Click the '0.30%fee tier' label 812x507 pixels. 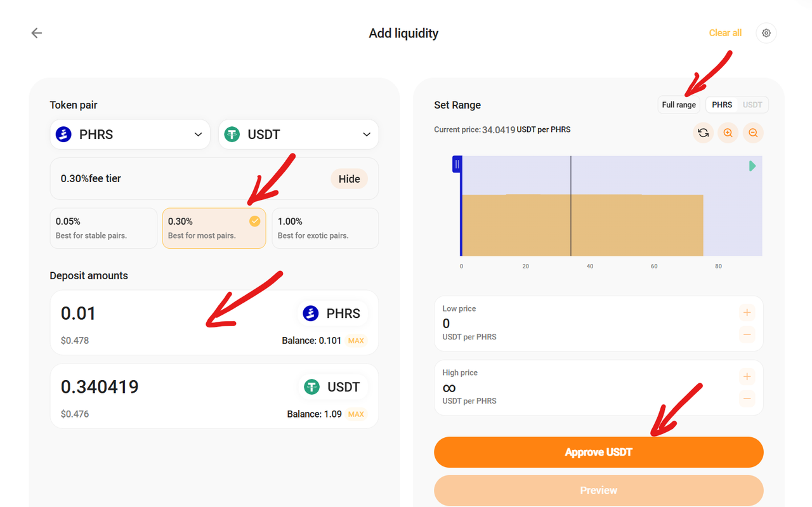point(91,179)
